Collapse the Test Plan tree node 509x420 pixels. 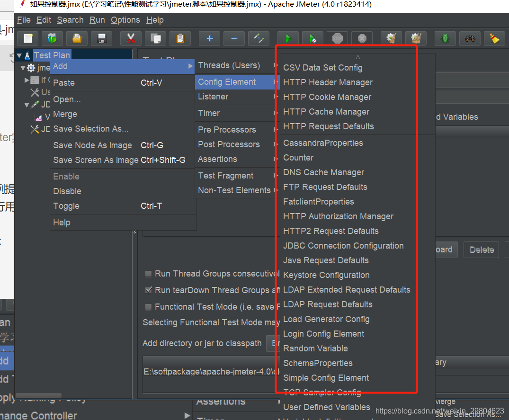pos(19,55)
